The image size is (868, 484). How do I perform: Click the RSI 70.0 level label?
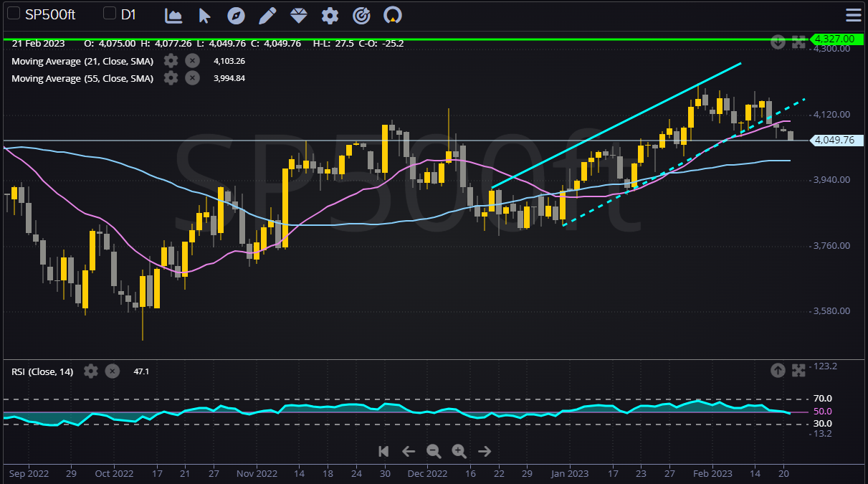(x=822, y=399)
